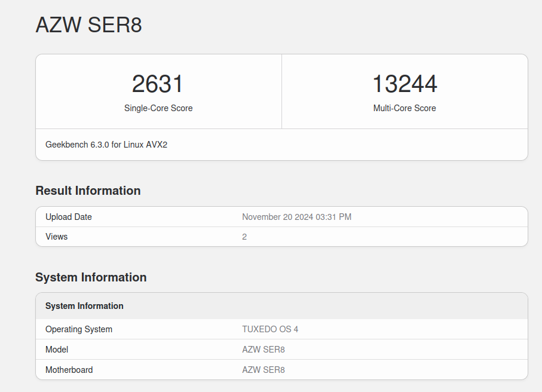The height and width of the screenshot is (392, 542).
Task: Click Geekbench 6.3.0 for Linux AVX2 text
Action: (x=106, y=145)
